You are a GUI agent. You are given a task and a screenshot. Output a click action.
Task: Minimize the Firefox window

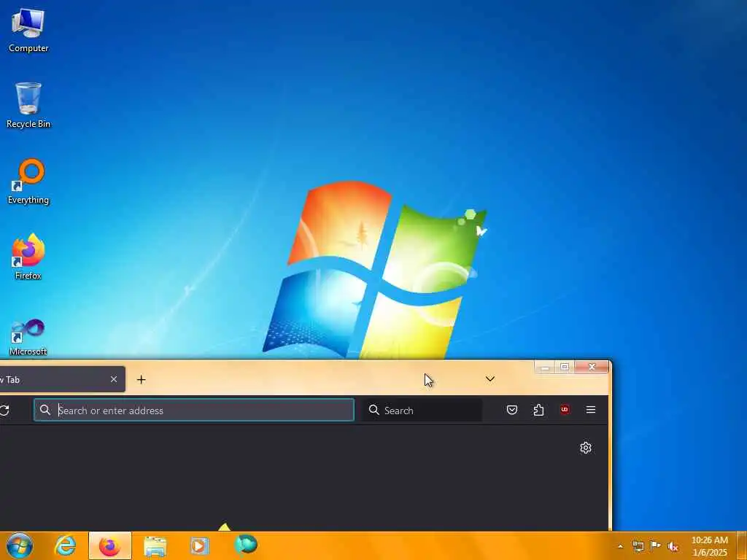pos(545,367)
